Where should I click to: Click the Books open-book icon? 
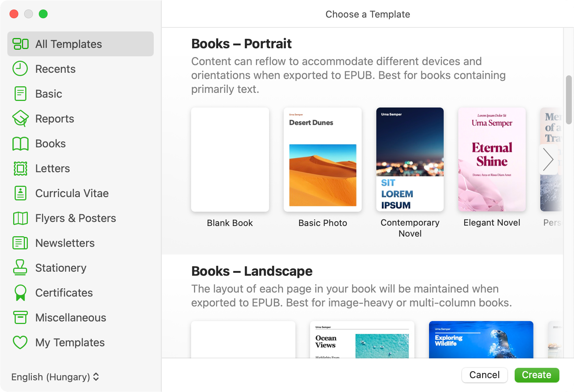point(20,144)
